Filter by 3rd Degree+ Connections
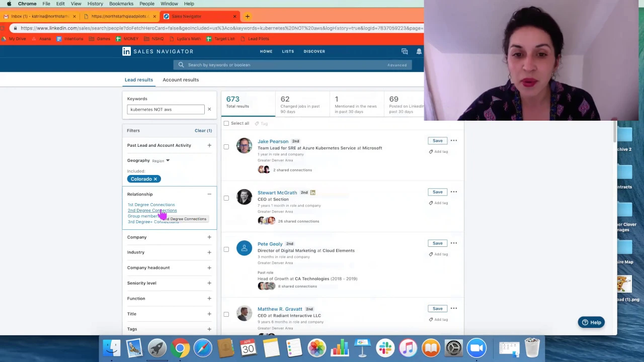Screen dimensions: 644x362 pyautogui.click(x=153, y=222)
